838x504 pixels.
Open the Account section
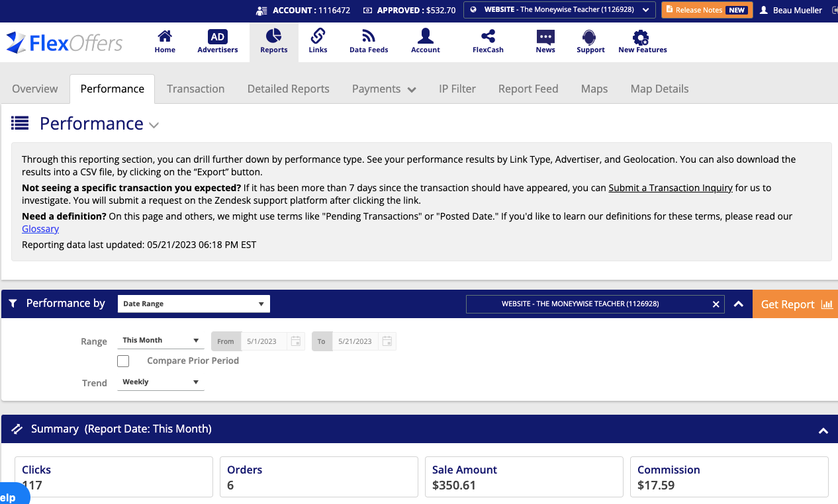click(x=425, y=42)
